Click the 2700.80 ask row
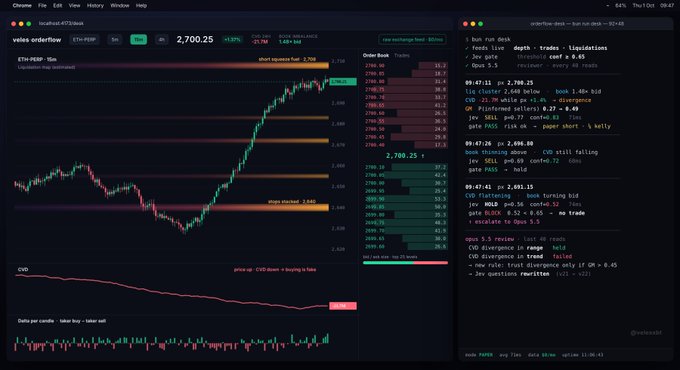This screenshot has width=680, height=370. 405,82
